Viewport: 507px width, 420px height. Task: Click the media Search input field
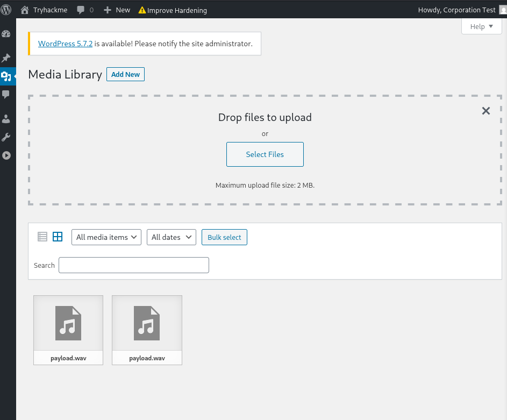pos(133,265)
